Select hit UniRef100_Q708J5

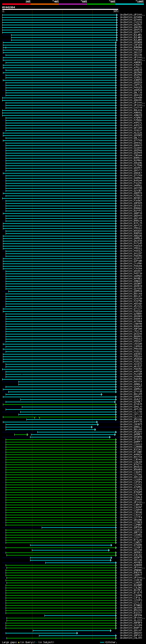tap(131, 404)
